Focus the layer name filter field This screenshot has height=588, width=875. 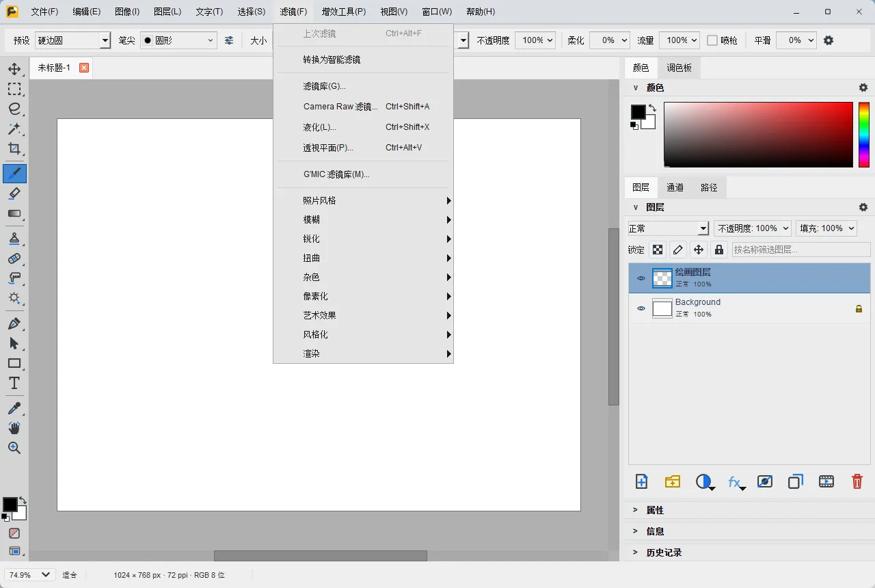pyautogui.click(x=801, y=250)
